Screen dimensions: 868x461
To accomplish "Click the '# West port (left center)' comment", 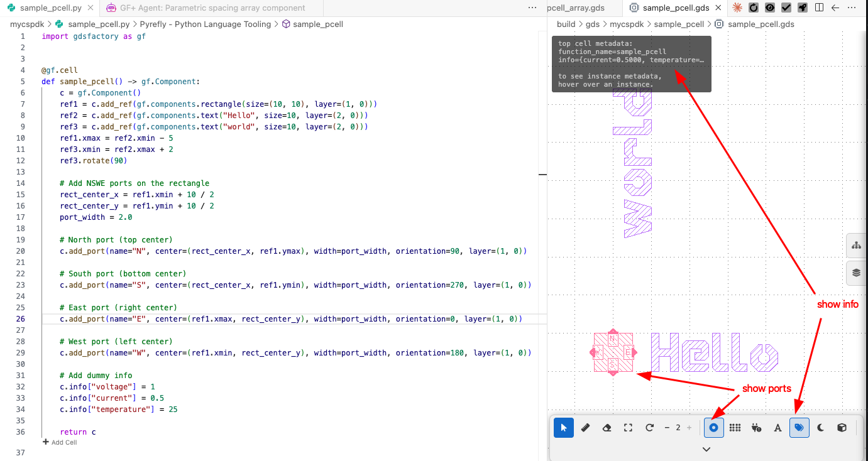I will [116, 342].
